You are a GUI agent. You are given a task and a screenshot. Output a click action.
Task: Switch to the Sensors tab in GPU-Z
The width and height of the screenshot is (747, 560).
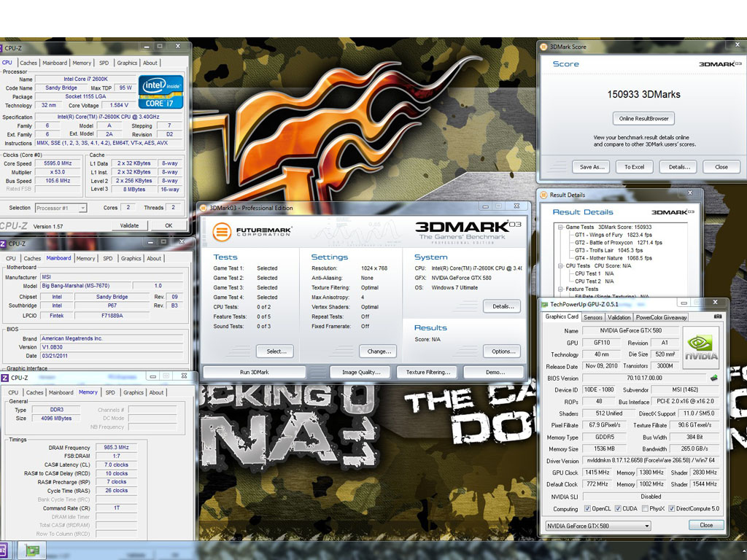coord(592,317)
